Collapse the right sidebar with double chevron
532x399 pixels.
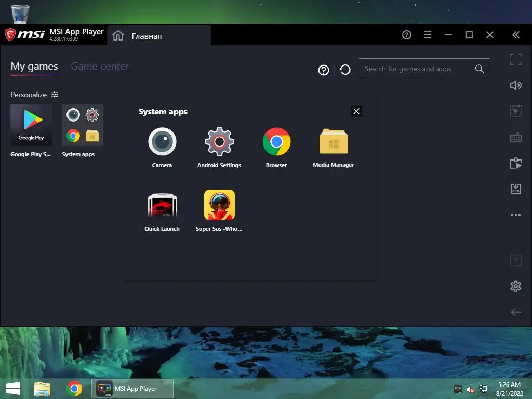516,35
